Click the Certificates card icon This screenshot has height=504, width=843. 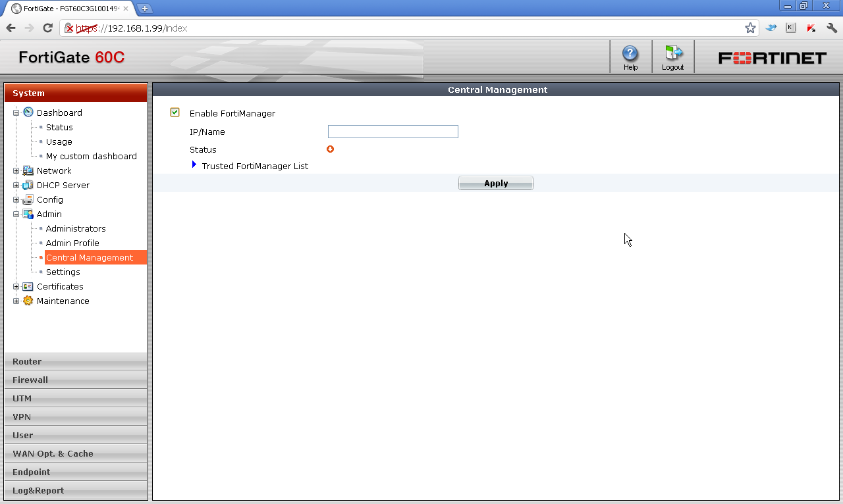tap(28, 286)
